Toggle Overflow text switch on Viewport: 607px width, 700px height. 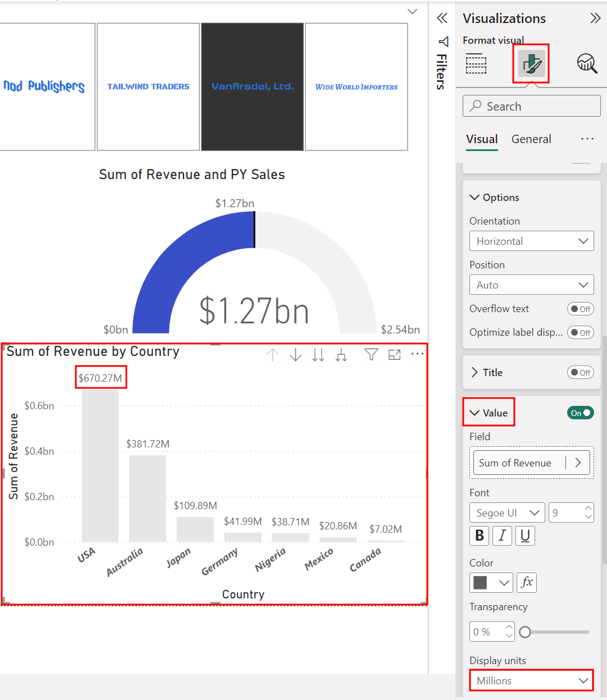(580, 309)
